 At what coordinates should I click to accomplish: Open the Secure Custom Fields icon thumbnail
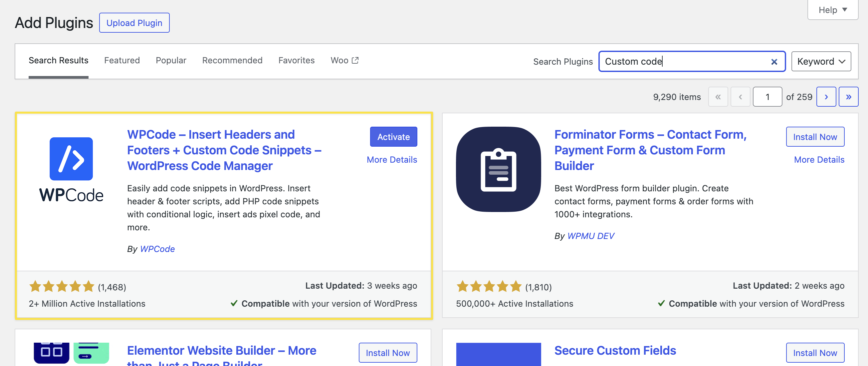point(498,354)
